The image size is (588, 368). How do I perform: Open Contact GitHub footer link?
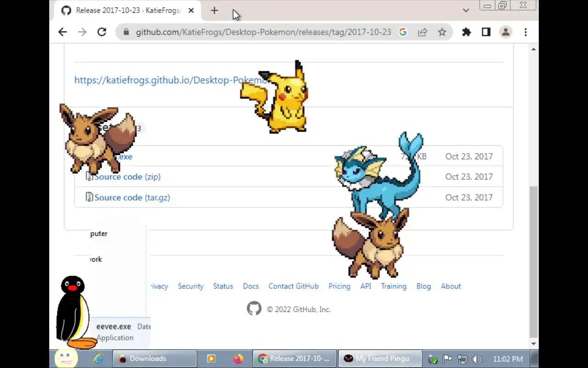coord(294,286)
